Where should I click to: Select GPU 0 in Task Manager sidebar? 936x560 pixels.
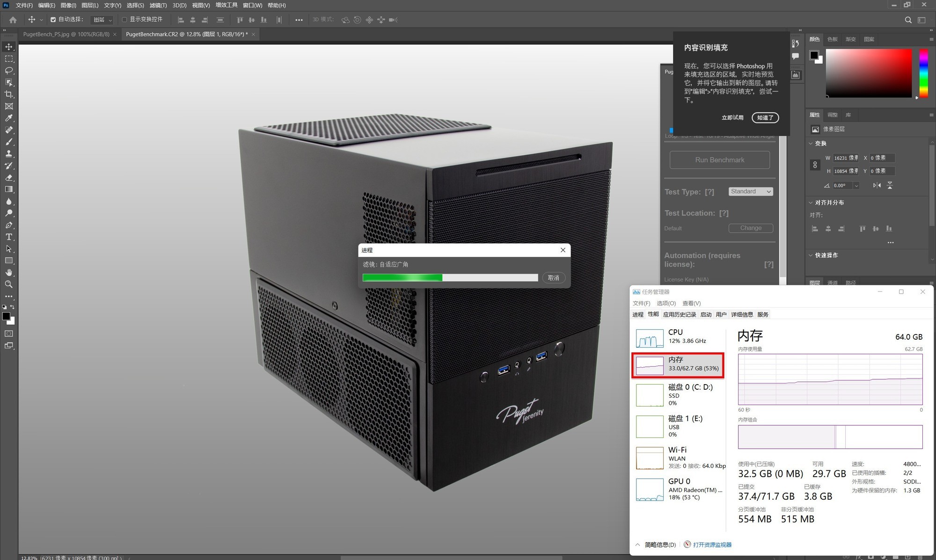(x=679, y=489)
